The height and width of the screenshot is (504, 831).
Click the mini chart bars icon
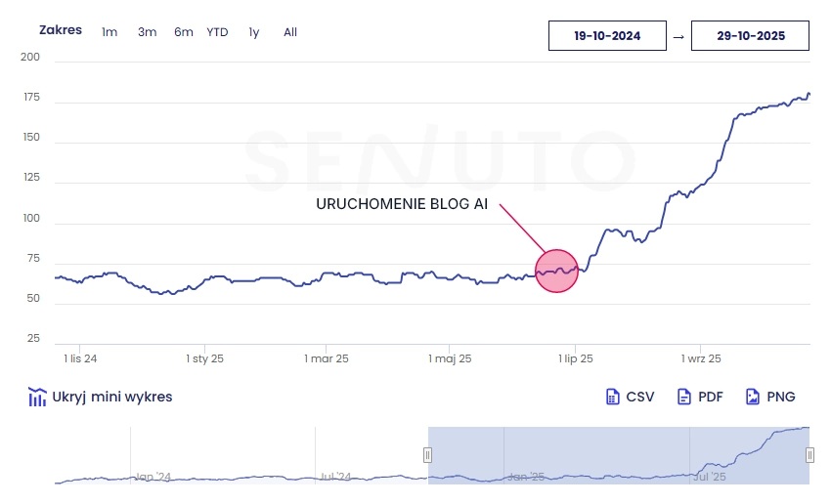point(38,397)
